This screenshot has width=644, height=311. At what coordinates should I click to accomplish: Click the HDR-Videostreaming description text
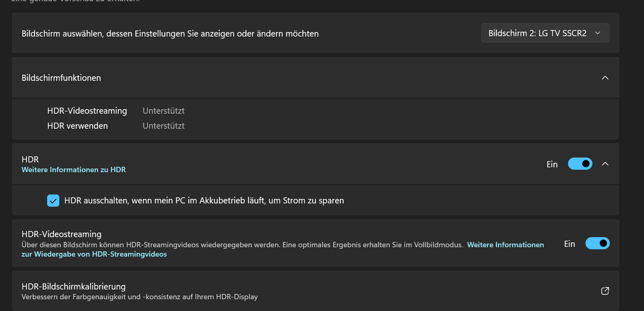(x=244, y=245)
